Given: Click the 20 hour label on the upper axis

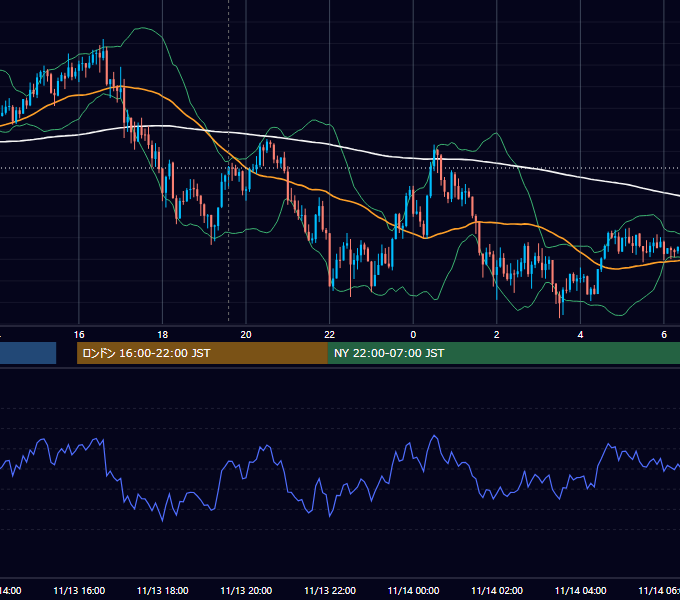Looking at the screenshot, I should pos(246,335).
